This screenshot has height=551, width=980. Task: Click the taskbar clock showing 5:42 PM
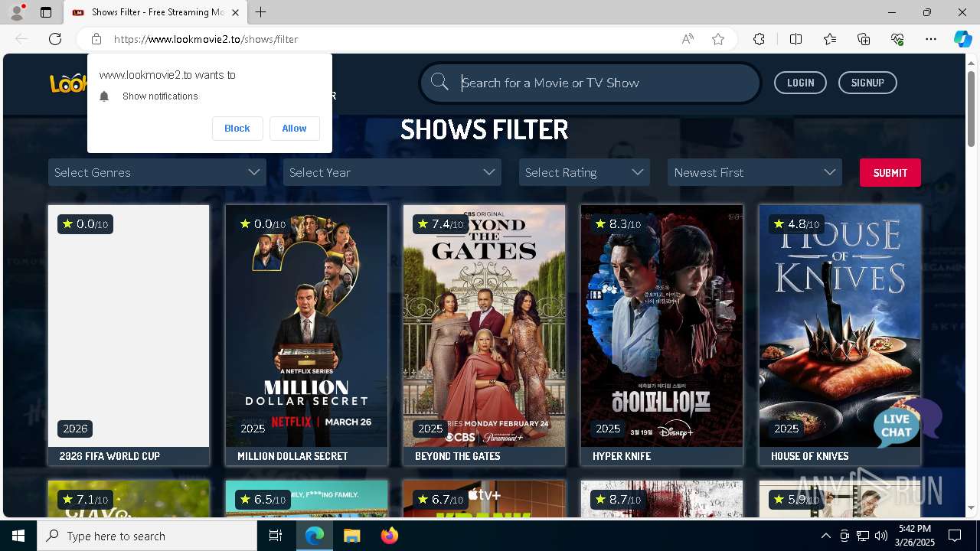pyautogui.click(x=915, y=536)
